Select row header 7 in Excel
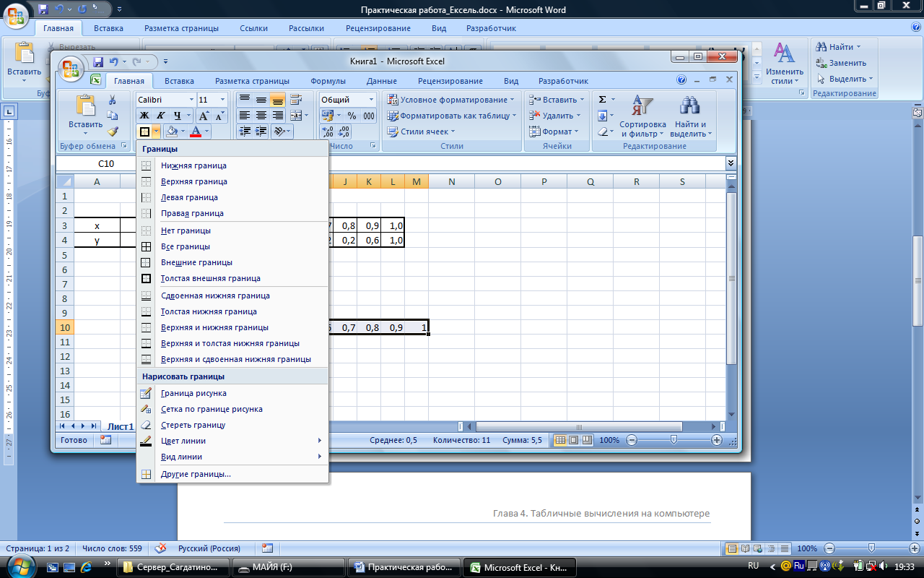This screenshot has height=578, width=924. pos(65,284)
